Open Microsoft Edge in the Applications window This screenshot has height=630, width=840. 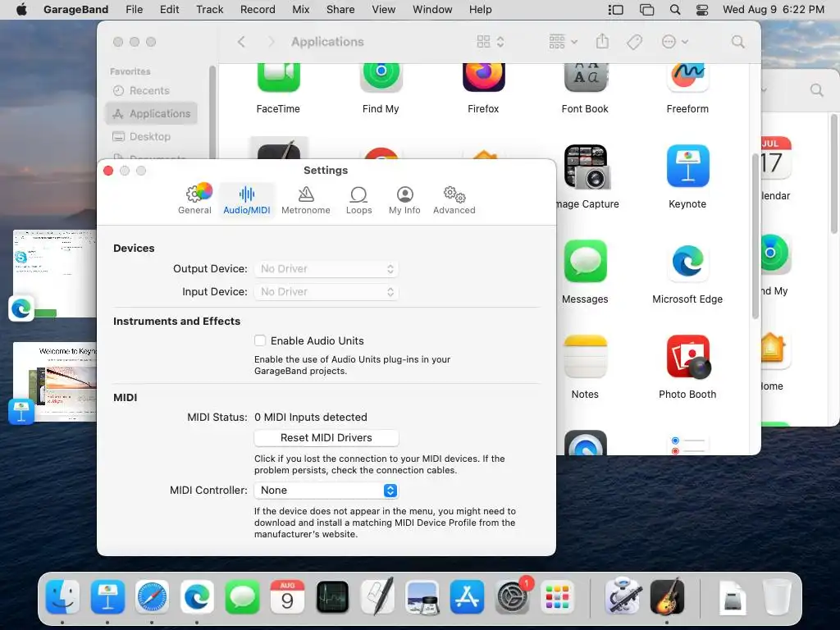[x=687, y=272]
